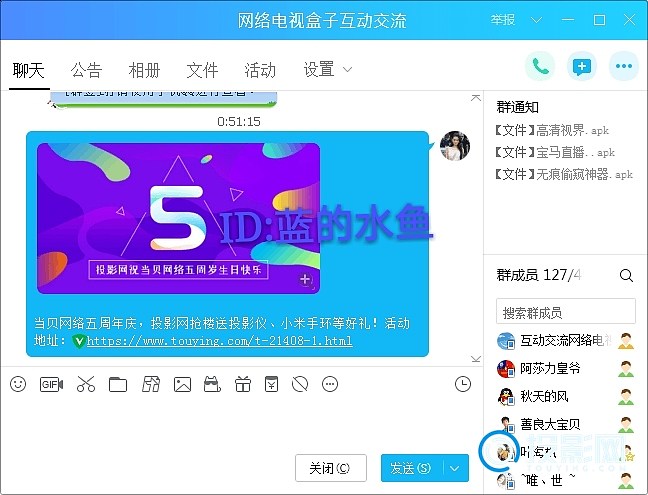Image resolution: width=648 pixels, height=495 pixels.
Task: Select member 互动交流网络电视
Action: (565, 341)
